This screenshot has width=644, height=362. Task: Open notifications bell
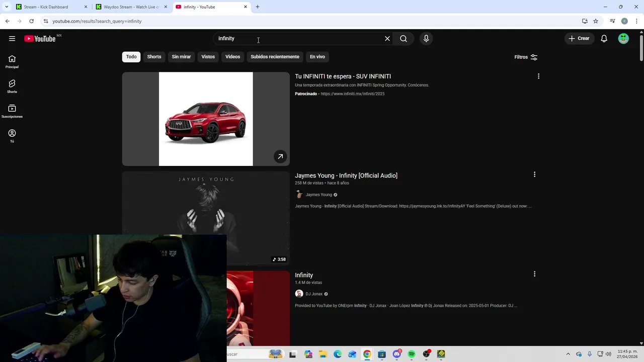pyautogui.click(x=604, y=39)
